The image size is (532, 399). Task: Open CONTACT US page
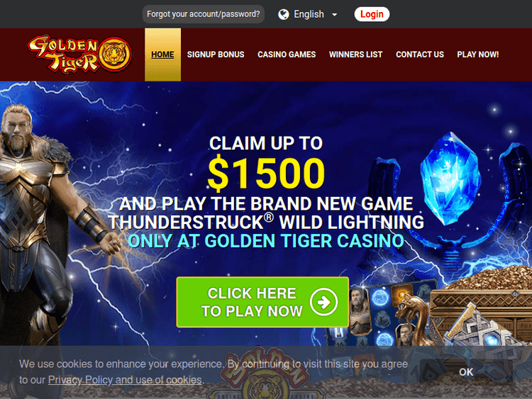coord(420,55)
